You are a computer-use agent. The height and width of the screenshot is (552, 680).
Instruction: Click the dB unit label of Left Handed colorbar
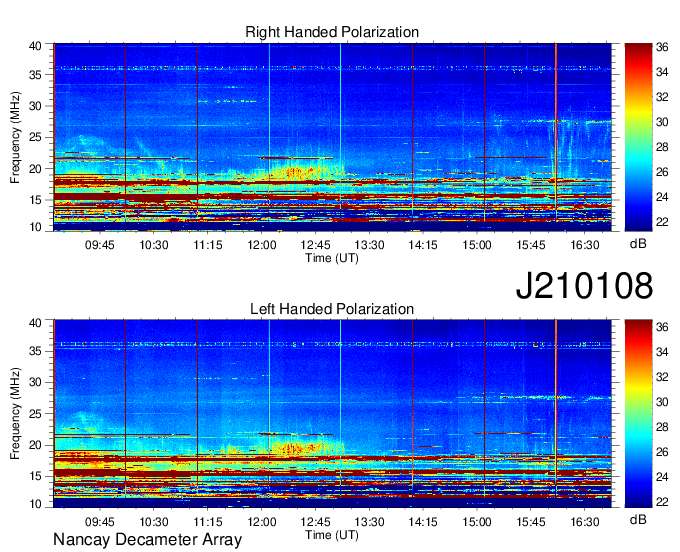(x=638, y=519)
